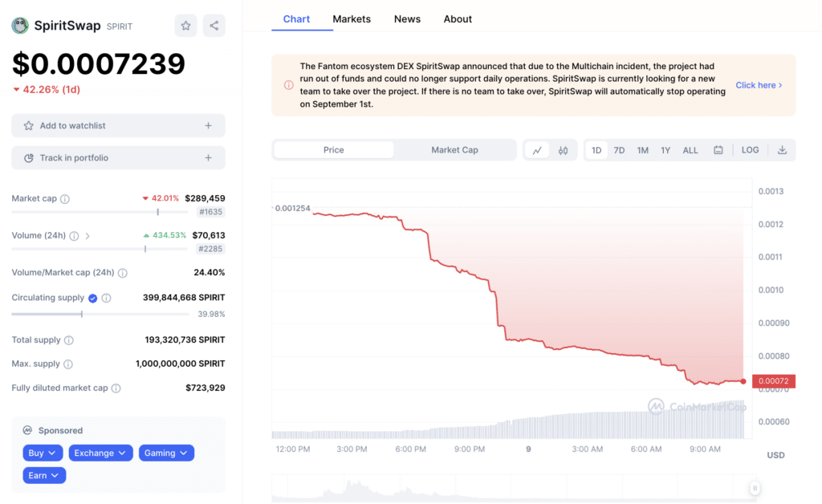Click the 1,000,000,000 SPIRIT max supply value

click(181, 364)
